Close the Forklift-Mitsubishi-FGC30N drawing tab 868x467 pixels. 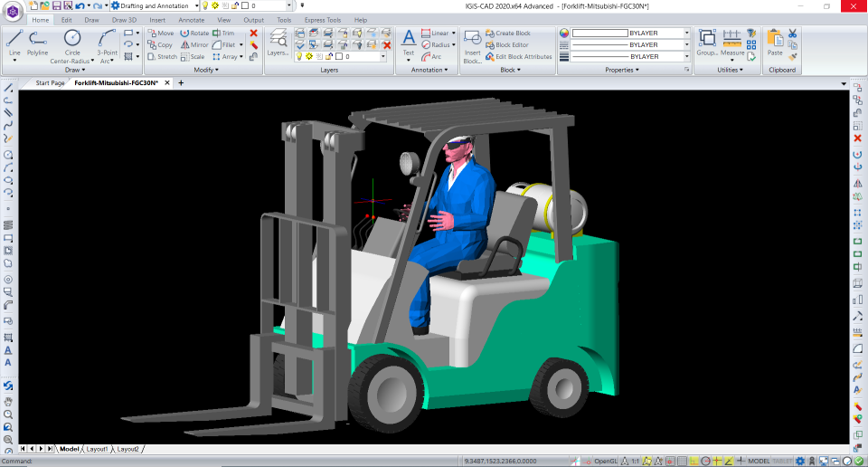[x=167, y=83]
